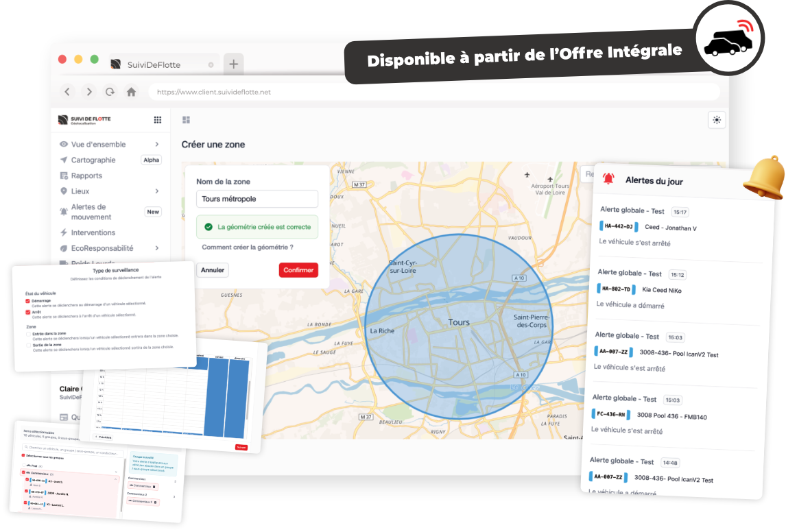Viewport: 786px width, 532px height.
Task: Open the browser home icon
Action: (x=131, y=92)
